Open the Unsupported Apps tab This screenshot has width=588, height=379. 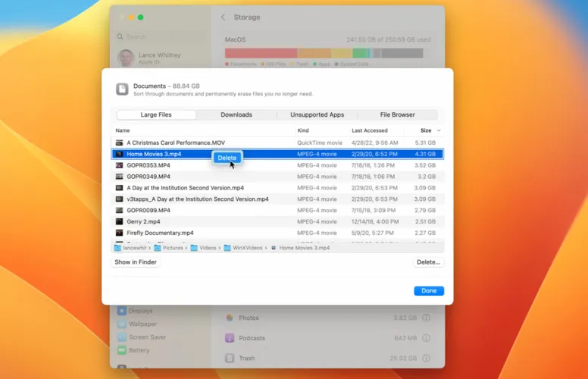pos(317,114)
